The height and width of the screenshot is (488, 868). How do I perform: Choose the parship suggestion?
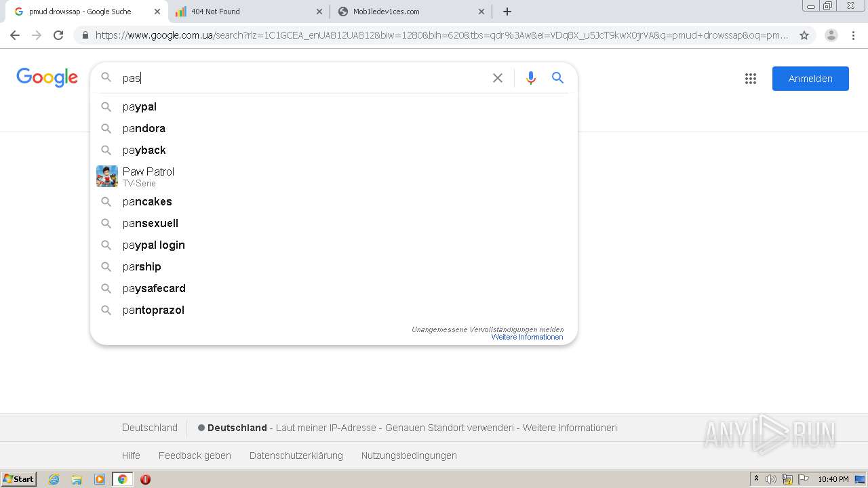(334, 266)
